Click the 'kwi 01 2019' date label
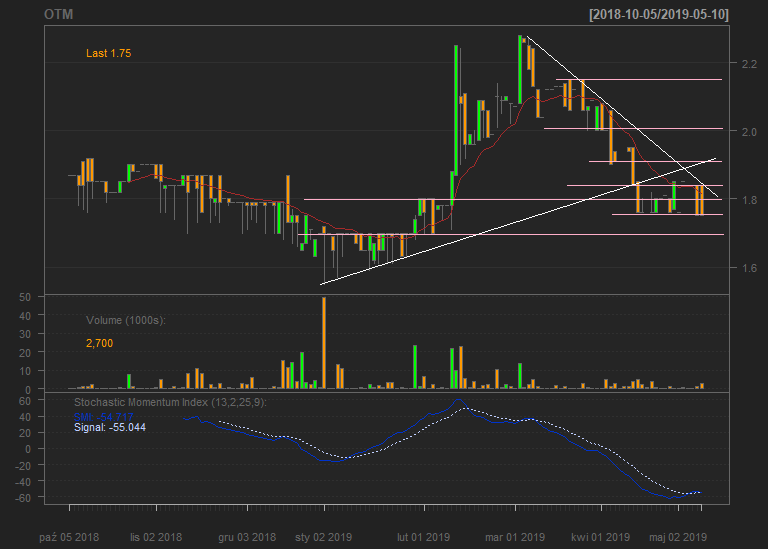 click(x=600, y=537)
